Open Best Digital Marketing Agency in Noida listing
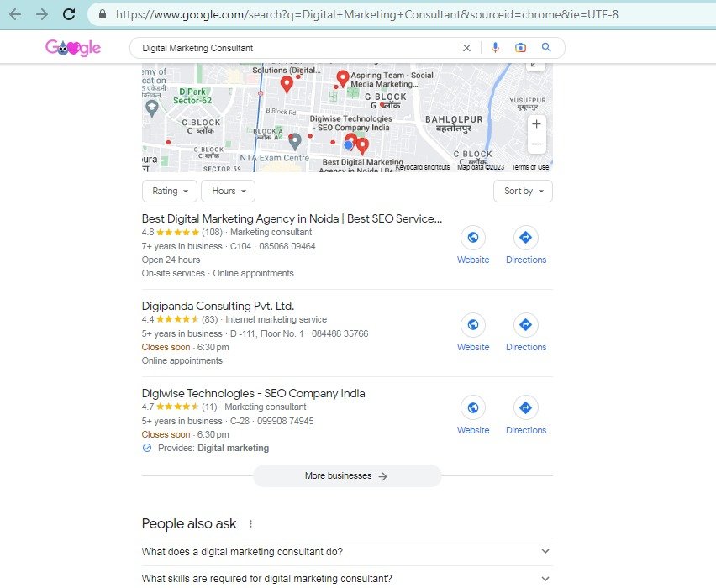Viewport: 716px width, 588px height. [292, 218]
